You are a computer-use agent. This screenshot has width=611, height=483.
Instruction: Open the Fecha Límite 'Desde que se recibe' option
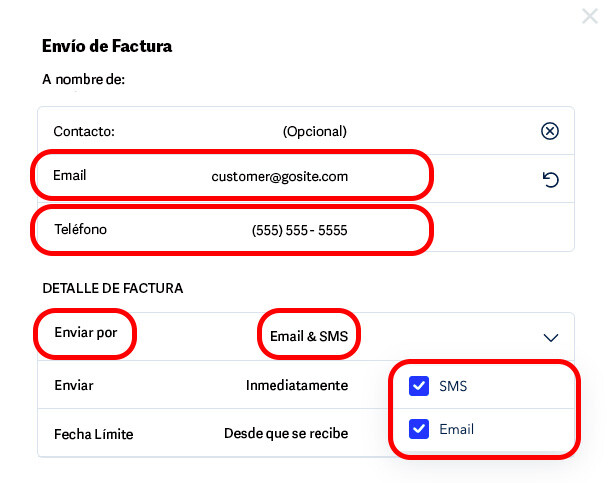click(x=284, y=434)
